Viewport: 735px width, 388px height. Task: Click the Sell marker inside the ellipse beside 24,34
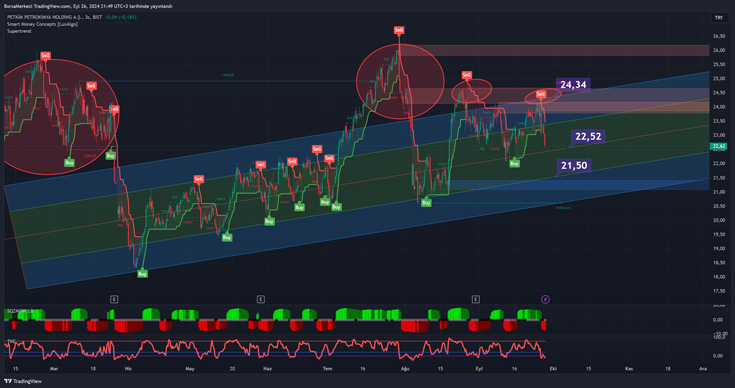[541, 95]
